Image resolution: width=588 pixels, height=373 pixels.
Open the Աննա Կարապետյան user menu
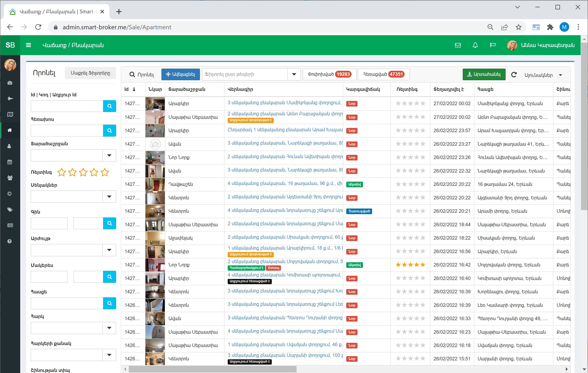[x=541, y=45]
